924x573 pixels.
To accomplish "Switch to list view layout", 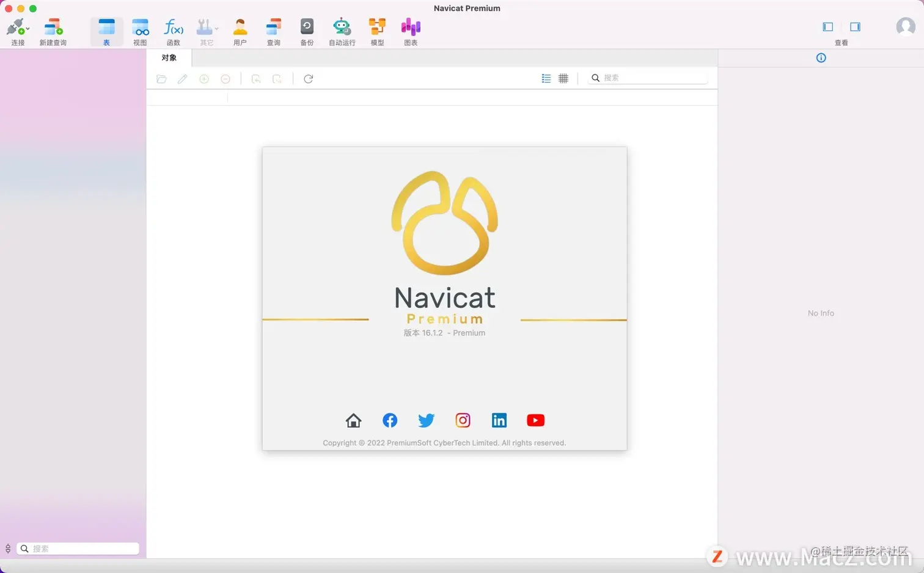I will point(546,78).
